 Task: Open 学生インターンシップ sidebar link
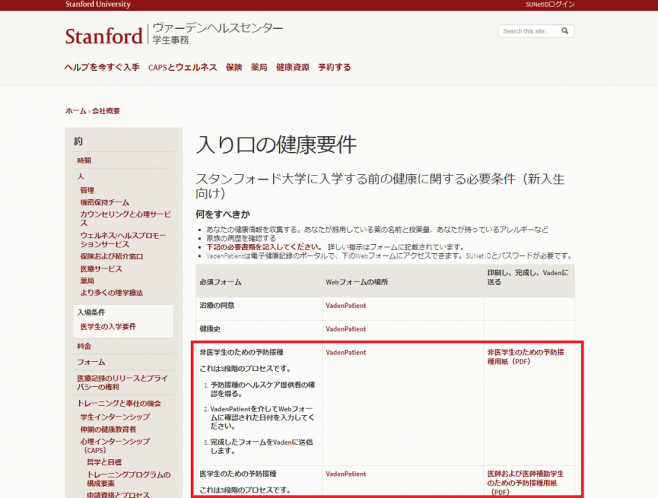click(115, 417)
